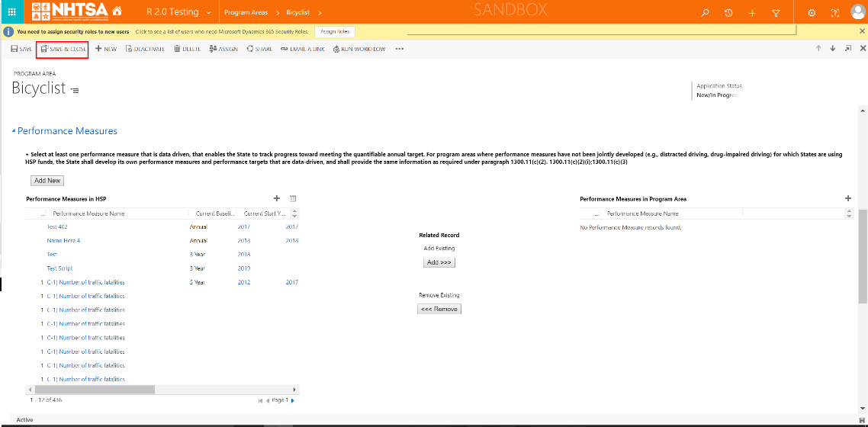Click Email a Link command
This screenshot has height=427, width=868.
(x=303, y=49)
